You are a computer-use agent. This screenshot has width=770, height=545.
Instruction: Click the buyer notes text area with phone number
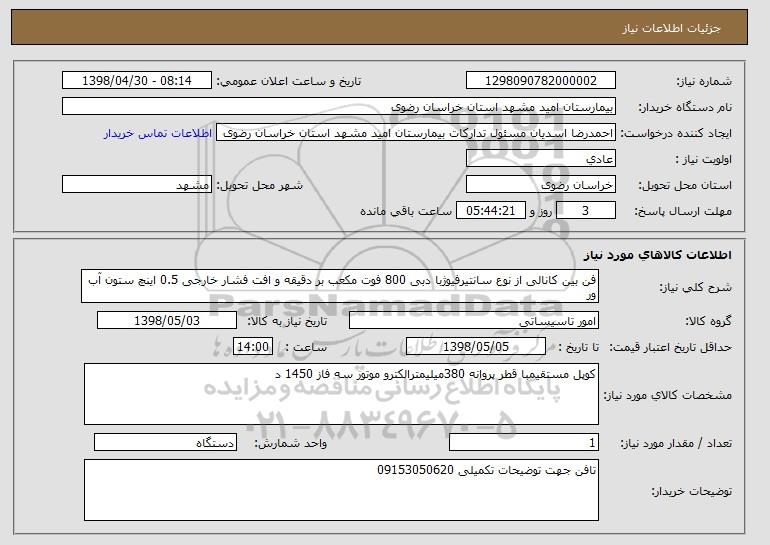point(341,490)
